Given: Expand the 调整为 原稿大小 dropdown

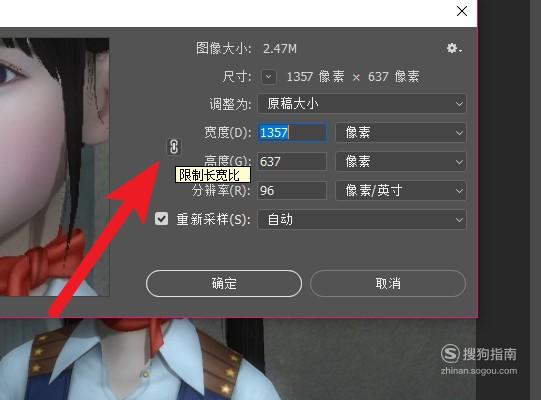Looking at the screenshot, I should pyautogui.click(x=362, y=104).
